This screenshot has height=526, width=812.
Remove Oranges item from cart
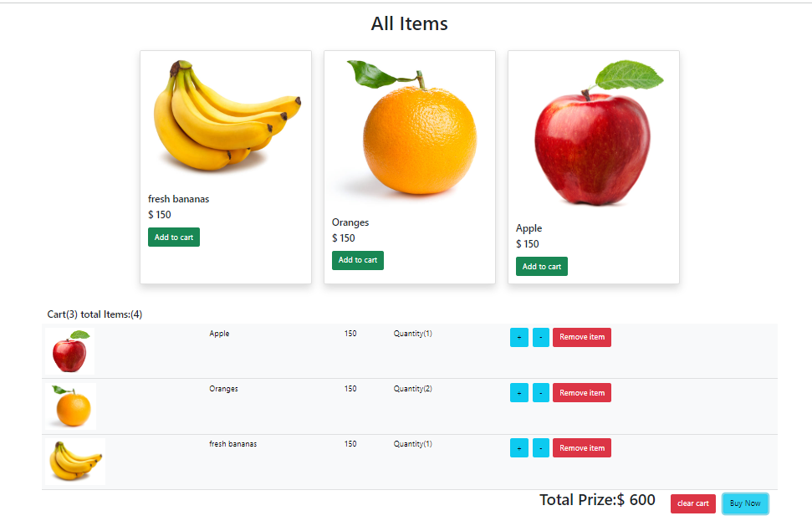582,393
